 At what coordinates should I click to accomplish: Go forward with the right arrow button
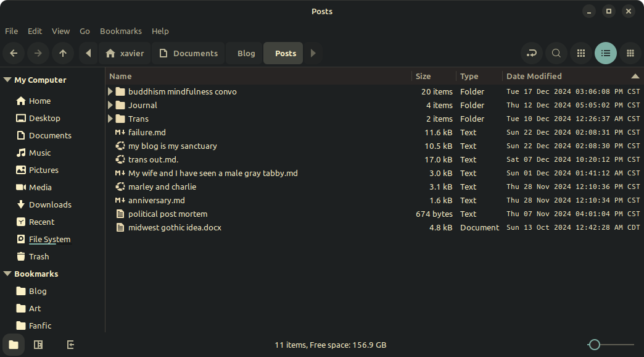pyautogui.click(x=38, y=53)
